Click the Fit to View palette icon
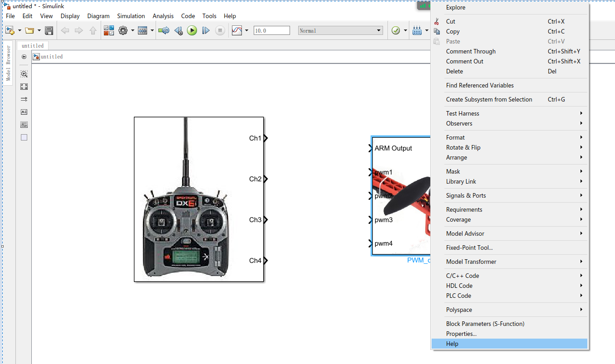 click(24, 86)
